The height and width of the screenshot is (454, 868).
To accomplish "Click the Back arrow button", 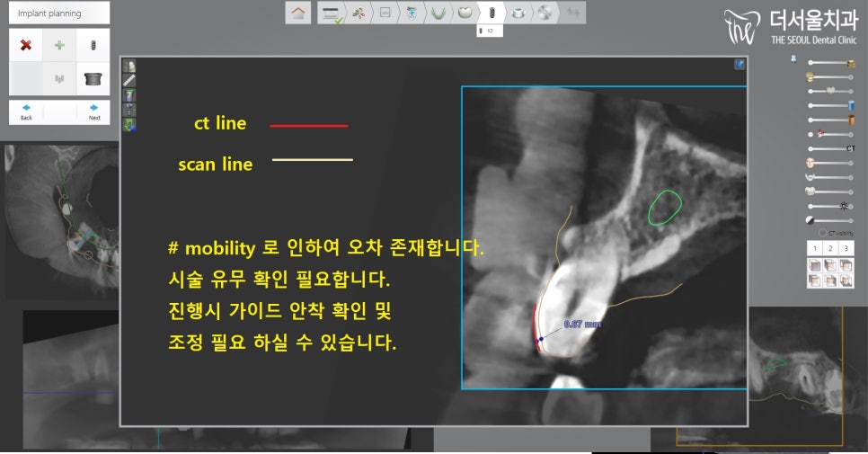I will [x=26, y=111].
